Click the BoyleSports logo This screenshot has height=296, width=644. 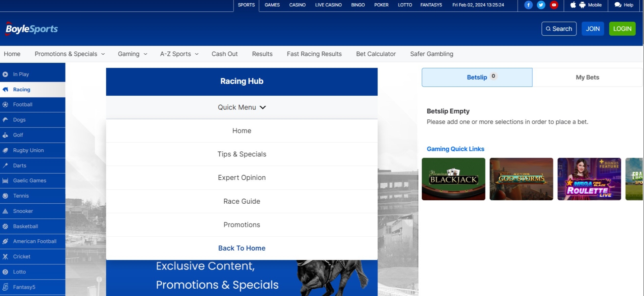point(32,29)
